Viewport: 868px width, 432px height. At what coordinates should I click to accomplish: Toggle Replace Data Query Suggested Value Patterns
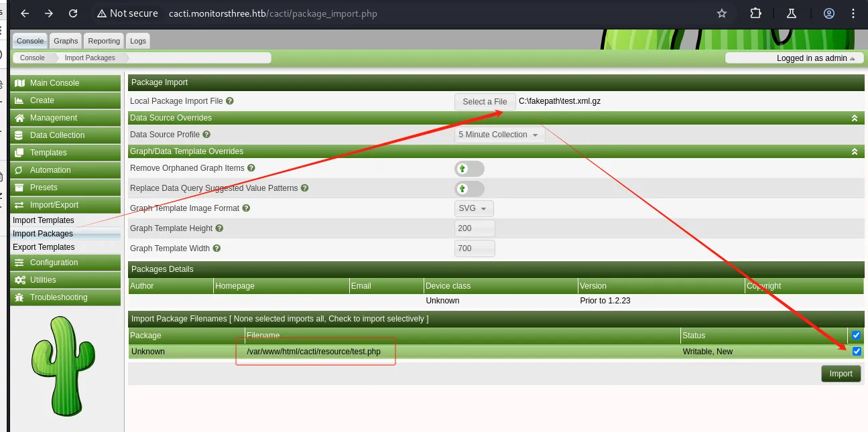pos(469,188)
